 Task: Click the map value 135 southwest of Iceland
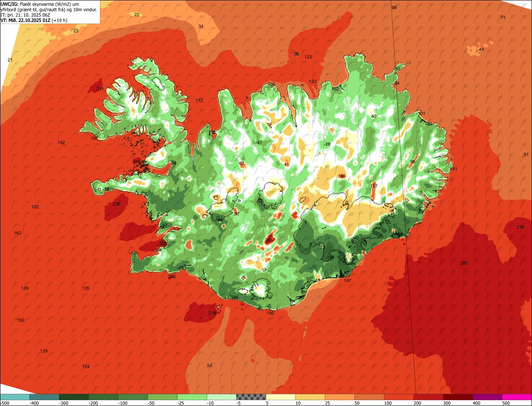pyautogui.click(x=86, y=288)
